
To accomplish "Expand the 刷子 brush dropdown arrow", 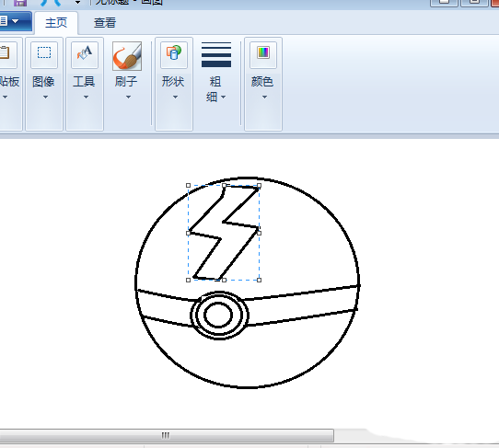I will pyautogui.click(x=128, y=97).
